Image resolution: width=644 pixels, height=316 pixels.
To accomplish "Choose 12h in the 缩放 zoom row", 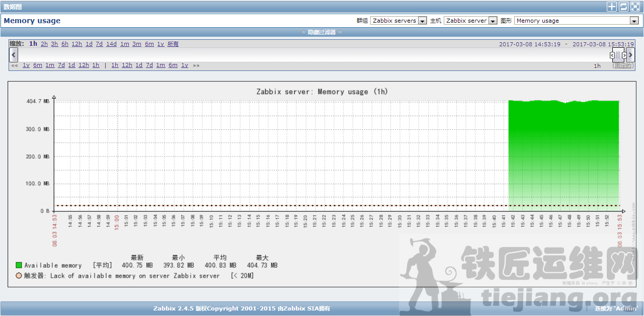I will click(x=77, y=44).
